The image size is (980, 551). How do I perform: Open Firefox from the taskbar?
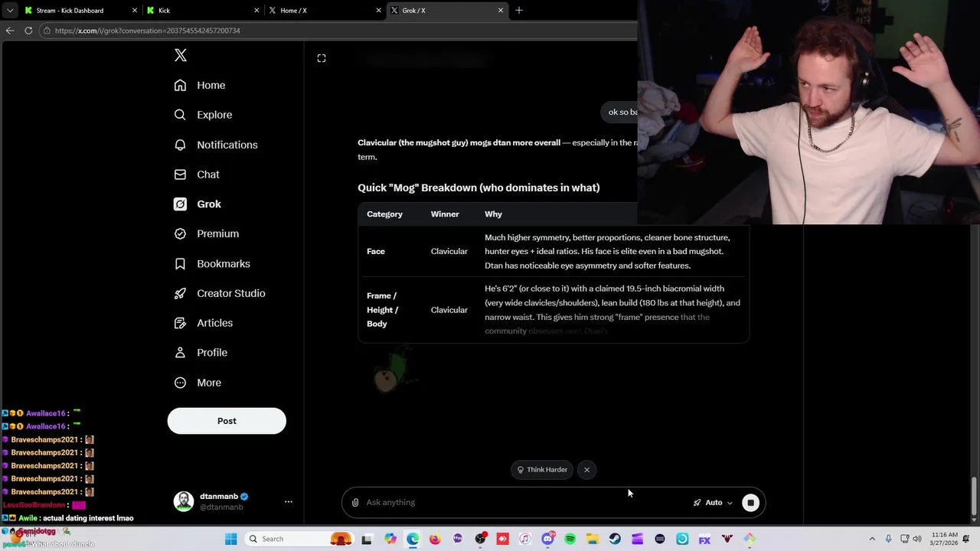coord(435,540)
